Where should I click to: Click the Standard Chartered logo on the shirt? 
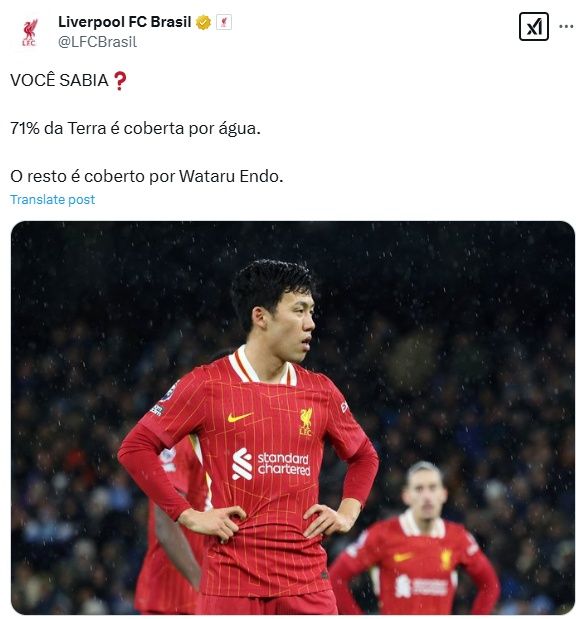(x=271, y=464)
